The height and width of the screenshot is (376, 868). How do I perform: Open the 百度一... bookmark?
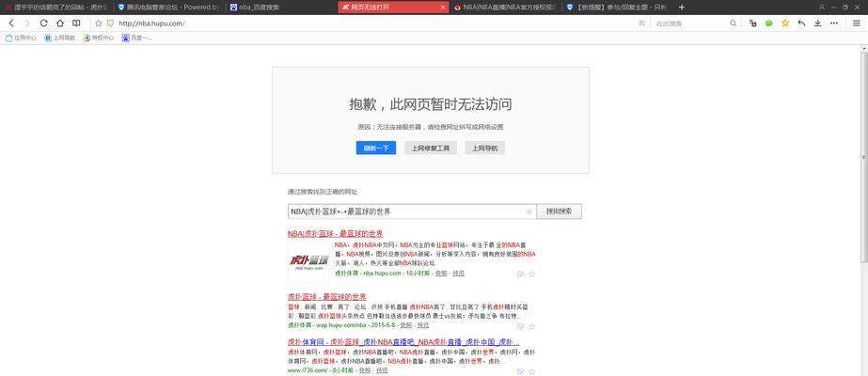click(136, 39)
